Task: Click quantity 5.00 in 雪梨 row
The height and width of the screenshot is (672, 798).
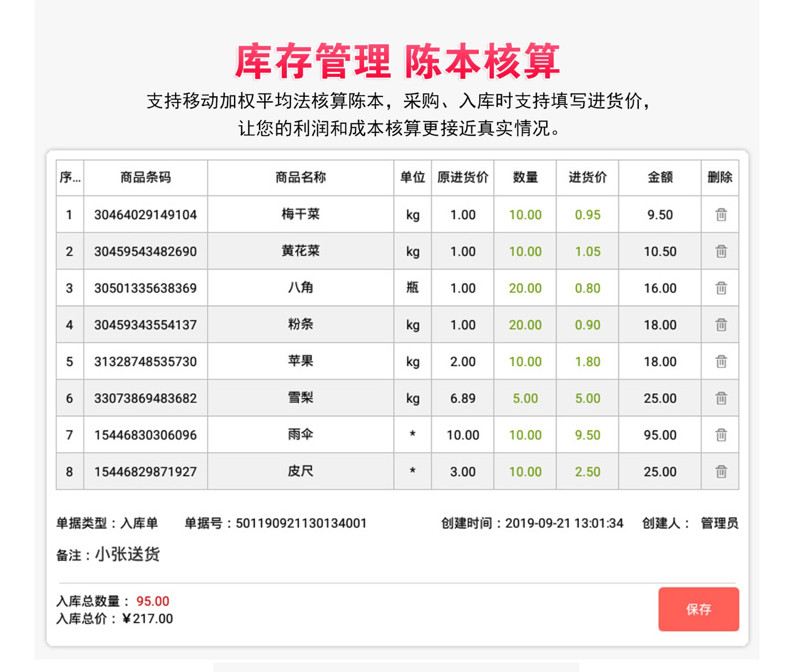Action: point(525,399)
